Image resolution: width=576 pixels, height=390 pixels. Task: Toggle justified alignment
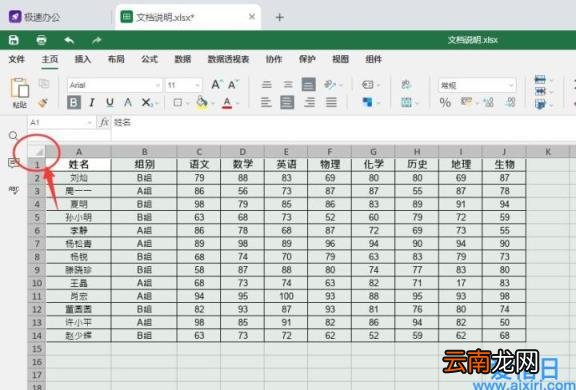click(x=331, y=102)
